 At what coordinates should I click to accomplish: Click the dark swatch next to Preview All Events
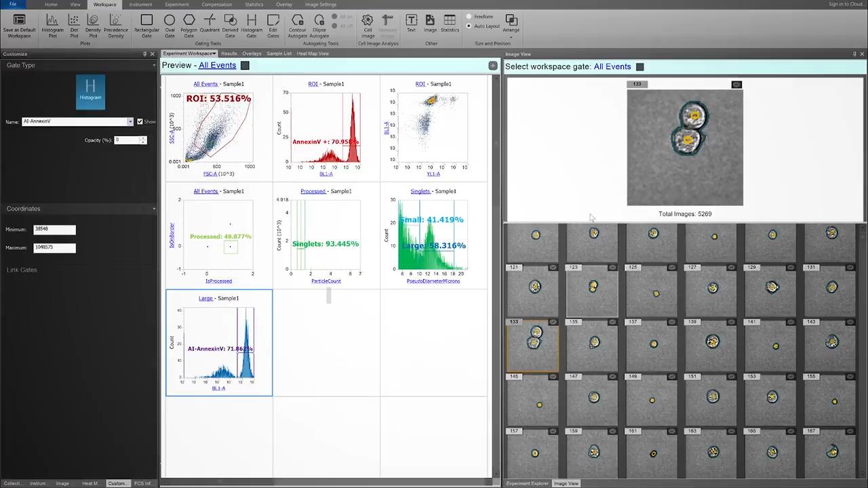pyautogui.click(x=245, y=66)
